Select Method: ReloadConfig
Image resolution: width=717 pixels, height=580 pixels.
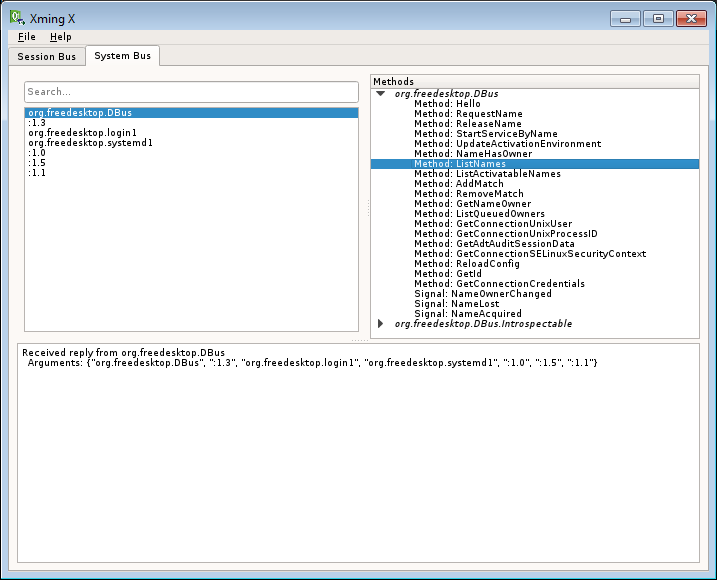[467, 264]
